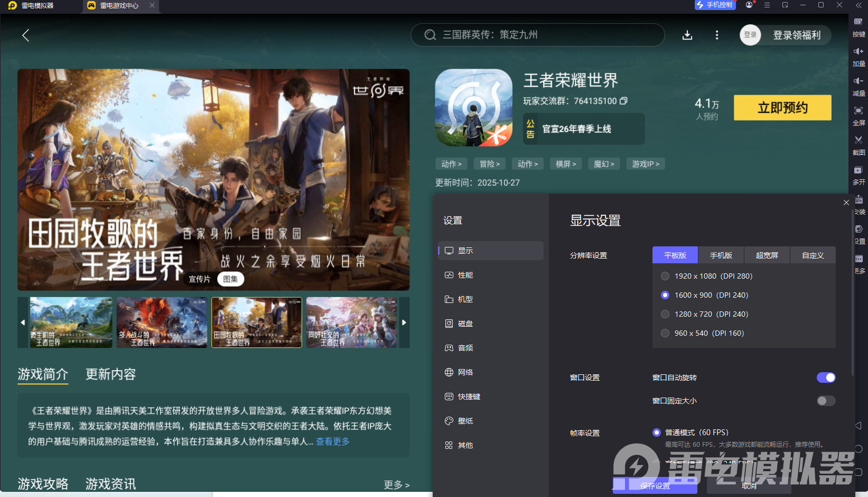Open the three-dot more options menu
This screenshot has height=497, width=868.
point(717,35)
